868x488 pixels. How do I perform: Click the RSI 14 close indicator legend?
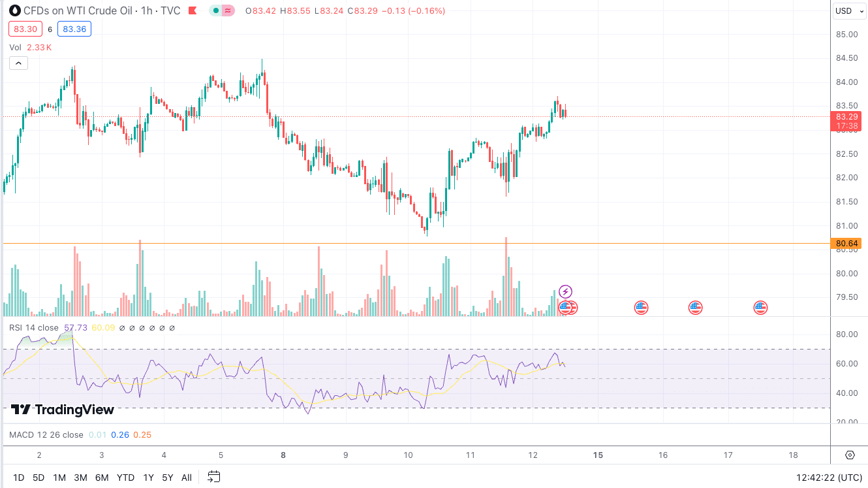click(x=34, y=327)
